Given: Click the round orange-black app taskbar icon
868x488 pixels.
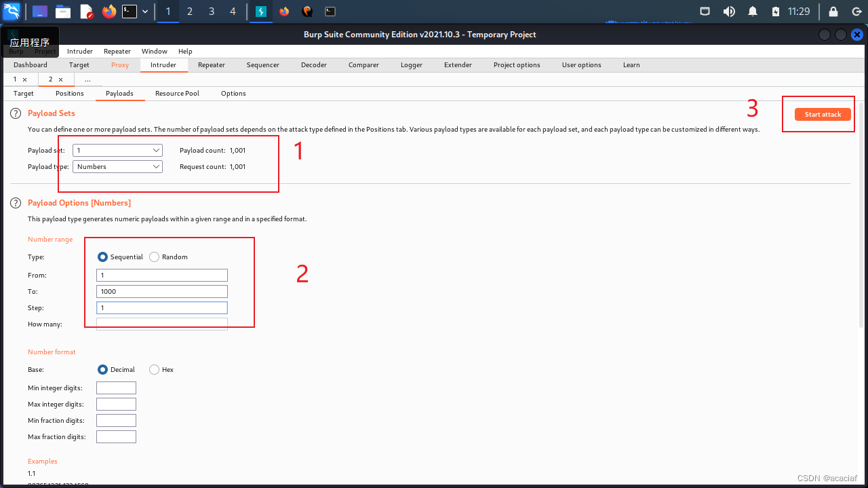Looking at the screenshot, I should (x=307, y=12).
